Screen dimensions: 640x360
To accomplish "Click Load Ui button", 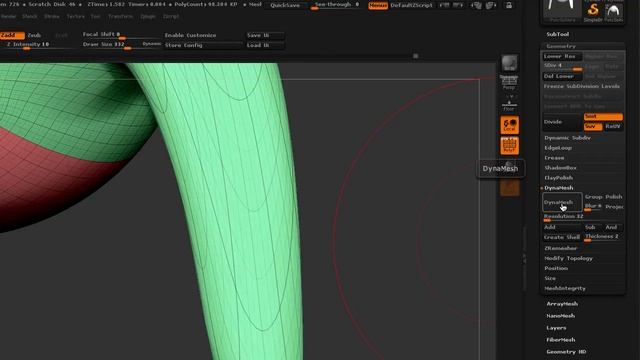I will click(265, 45).
